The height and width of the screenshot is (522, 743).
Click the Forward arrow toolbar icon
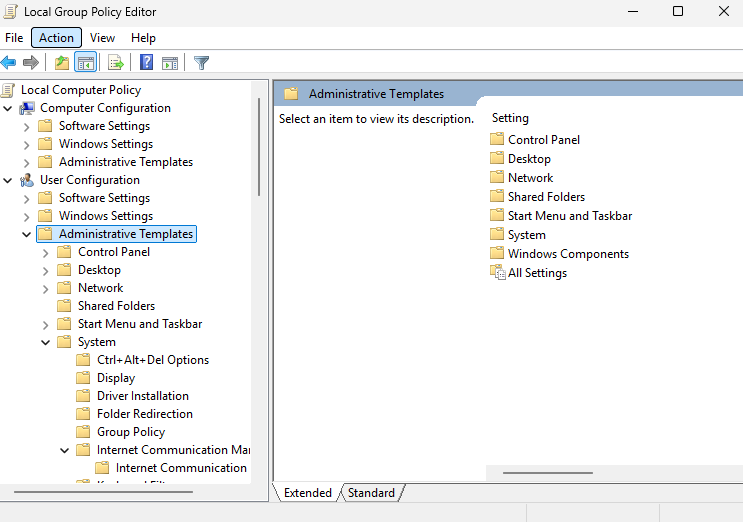click(x=31, y=63)
